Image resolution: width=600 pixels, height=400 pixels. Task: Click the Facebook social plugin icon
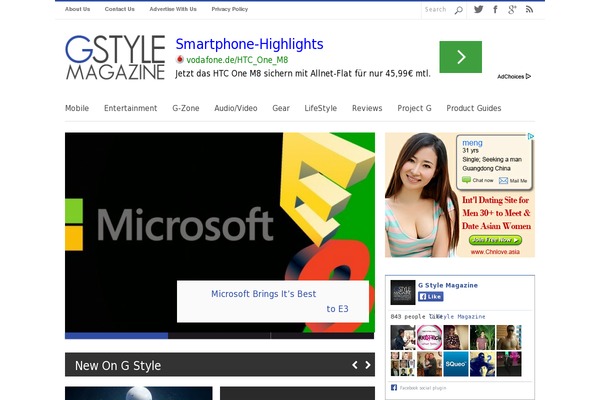tap(394, 388)
